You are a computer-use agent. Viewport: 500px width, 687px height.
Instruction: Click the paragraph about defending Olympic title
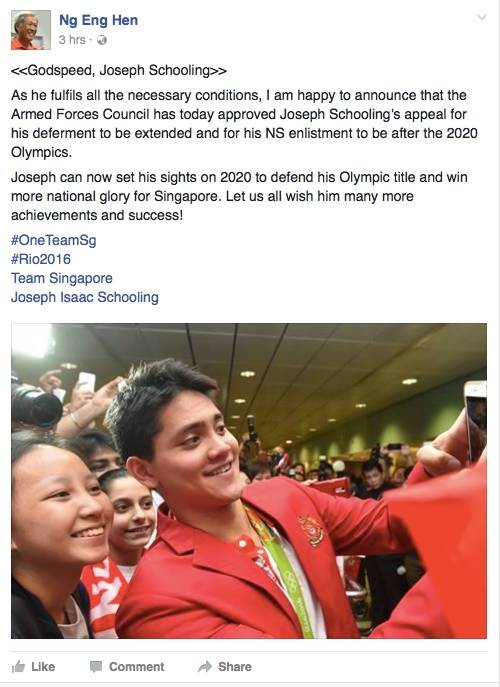(x=239, y=196)
